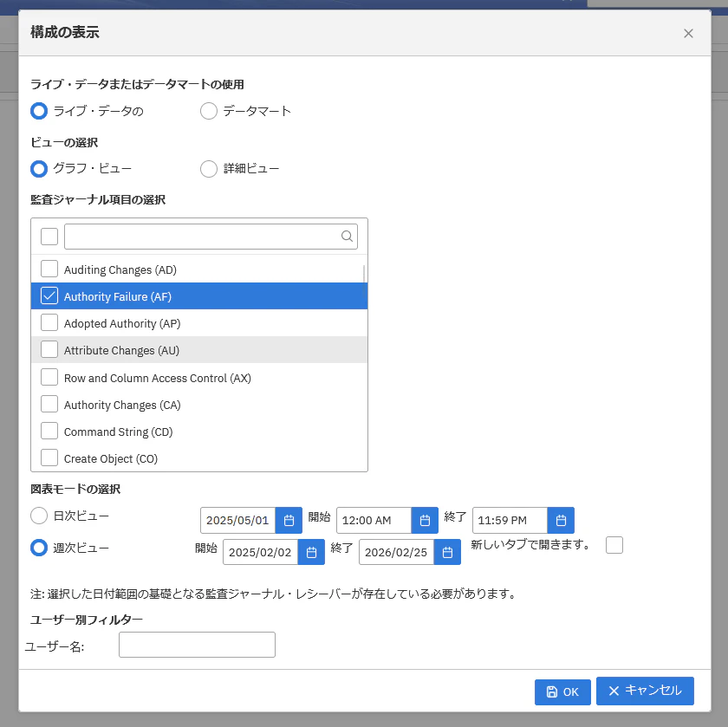This screenshot has width=728, height=727.
Task: Uncheck Authority Failure (AF) checkbox
Action: [49, 295]
